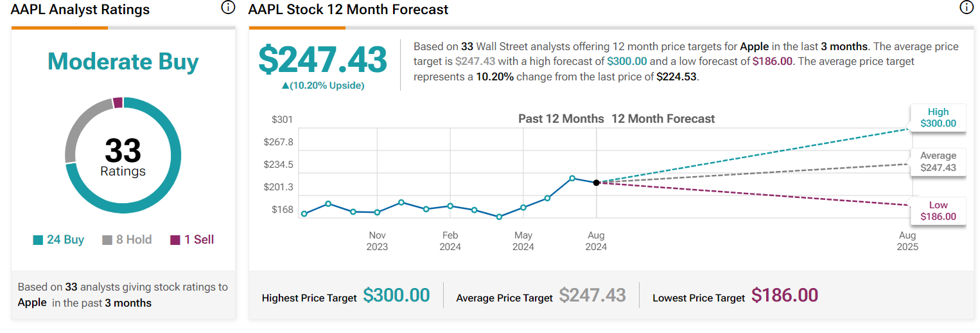The height and width of the screenshot is (333, 980).
Task: Click the Highest Price Target $300.00 value
Action: click(396, 295)
